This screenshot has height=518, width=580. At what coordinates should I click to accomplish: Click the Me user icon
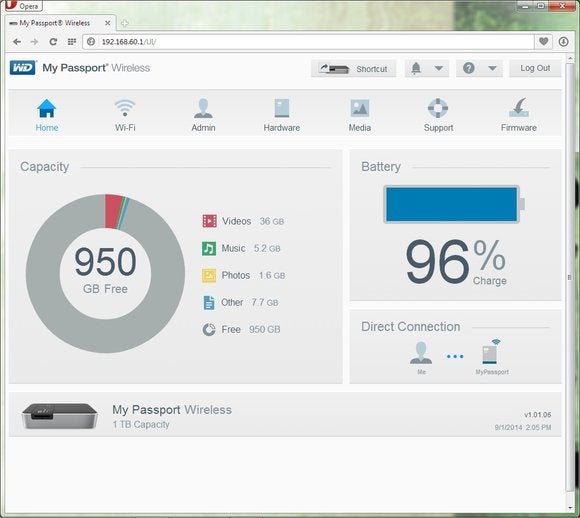(421, 353)
